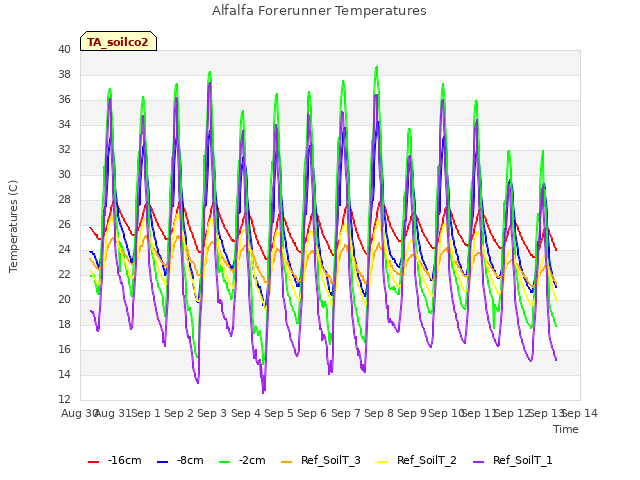Image resolution: width=640 pixels, height=480 pixels.
Task: Click the -16cm legend label
Action: (x=124, y=460)
